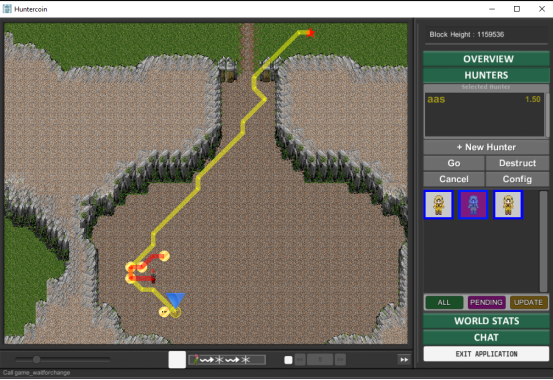Click the Destruct button
The height and width of the screenshot is (380, 553).
(x=517, y=163)
